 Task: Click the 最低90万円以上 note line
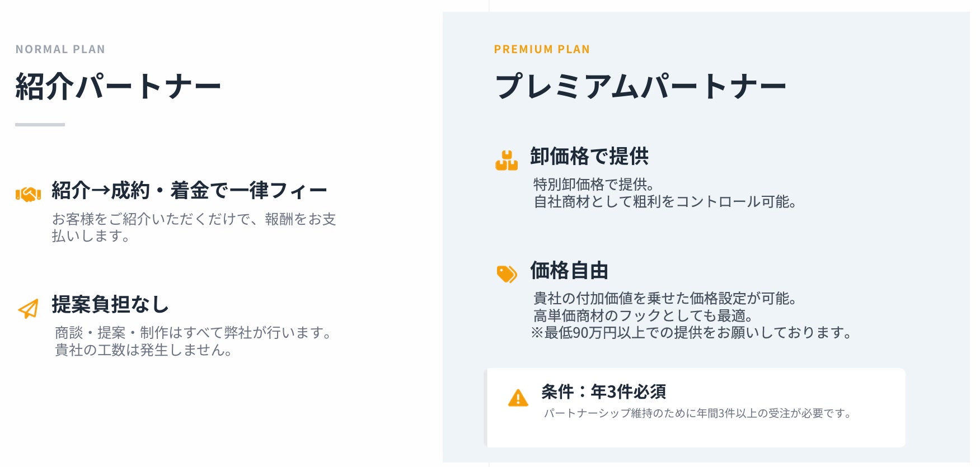pyautogui.click(x=692, y=333)
